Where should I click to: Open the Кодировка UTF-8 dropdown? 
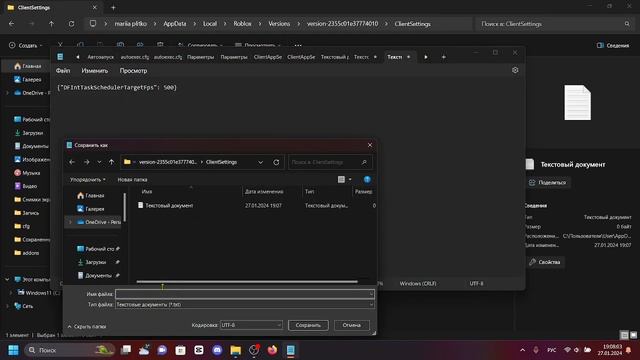251,325
